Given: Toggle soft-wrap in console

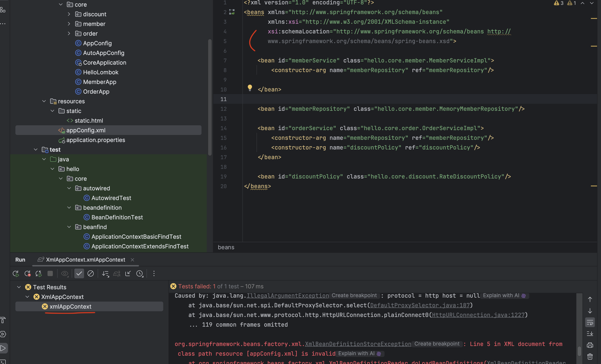Looking at the screenshot, I should click(590, 323).
